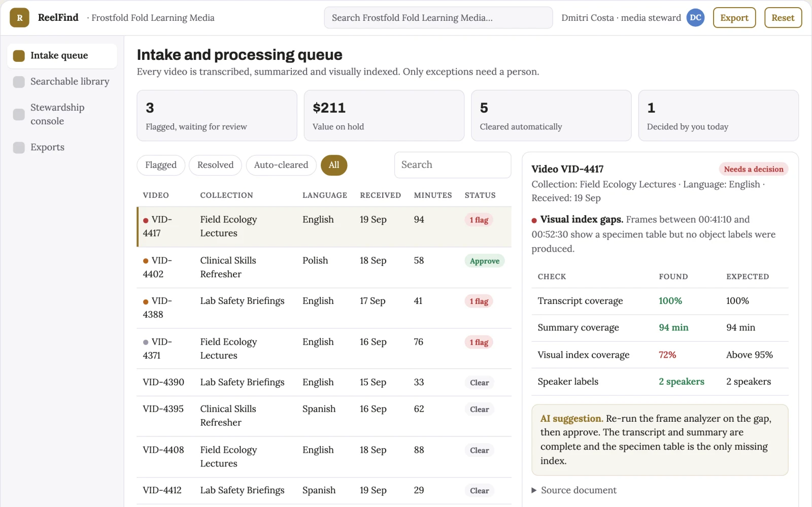Click the Cleared automatically card
The height and width of the screenshot is (507, 812).
551,116
